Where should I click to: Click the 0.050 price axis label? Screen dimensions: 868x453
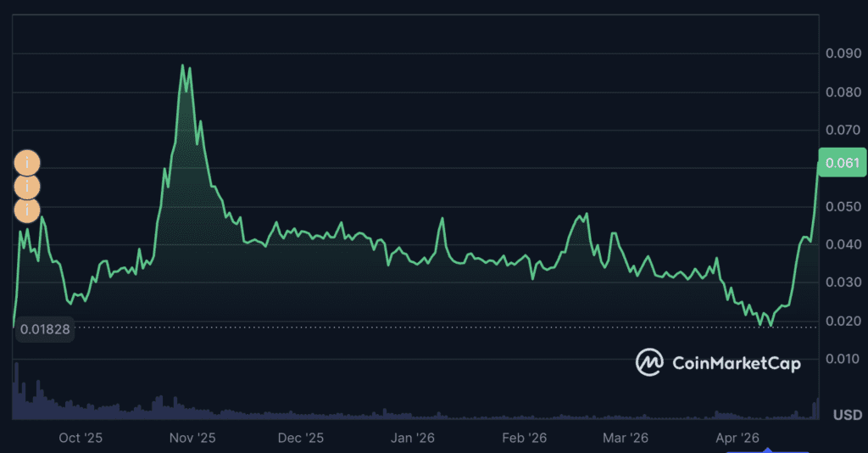(x=842, y=207)
